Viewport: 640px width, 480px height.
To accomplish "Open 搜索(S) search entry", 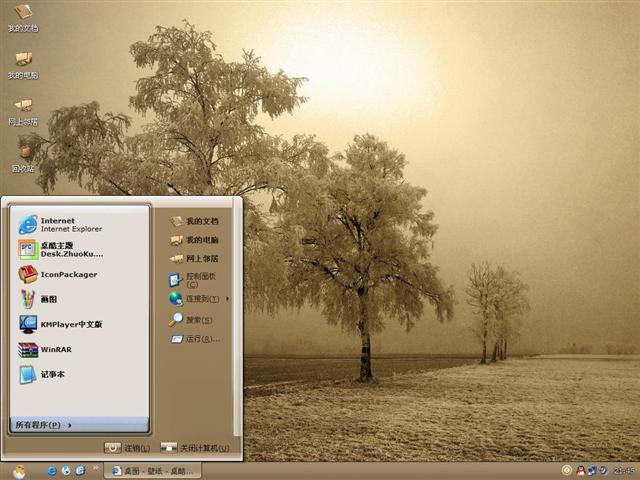I will click(x=192, y=320).
